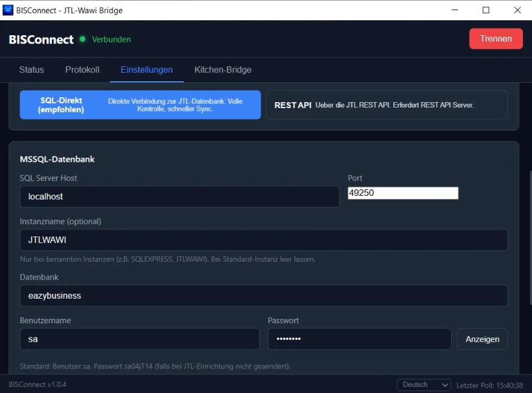Click the BISConnect app icon in title bar
This screenshot has height=393, width=532.
pyautogui.click(x=8, y=10)
